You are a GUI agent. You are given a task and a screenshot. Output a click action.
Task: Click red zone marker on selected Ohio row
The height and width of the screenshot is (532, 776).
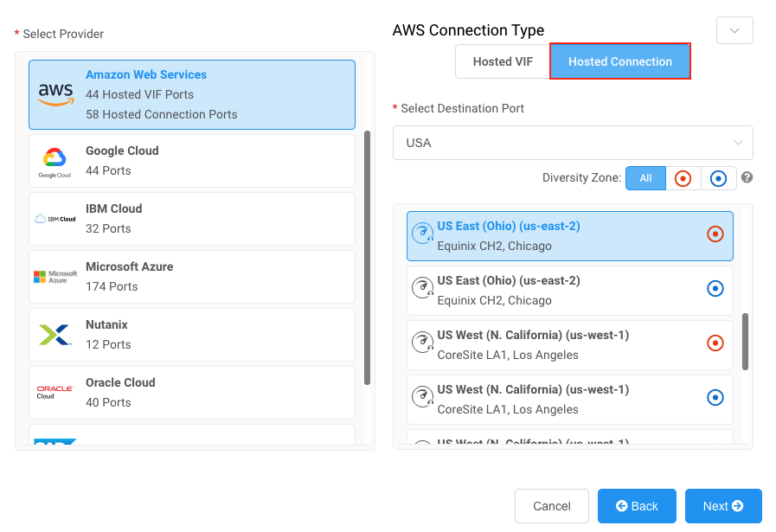pyautogui.click(x=715, y=234)
